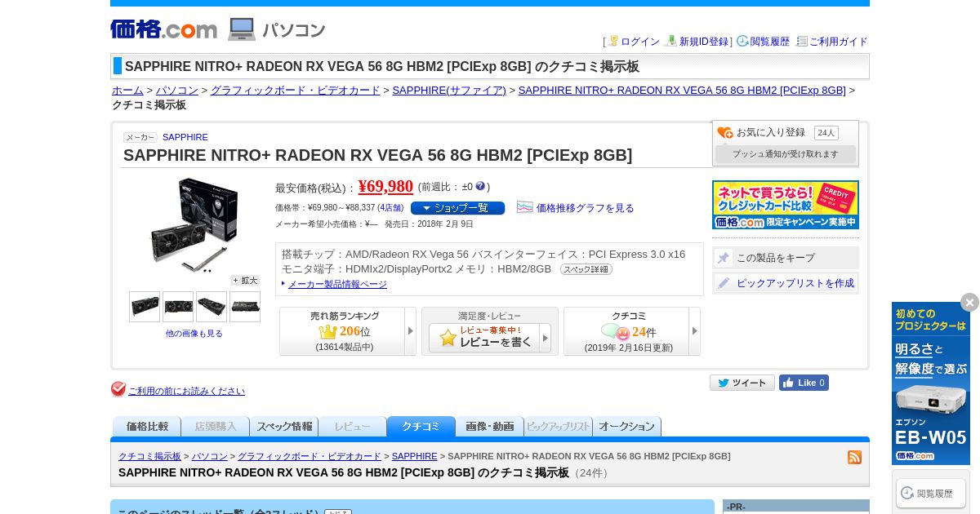Open the メーカー製品情報ページ link
The width and height of the screenshot is (980, 514).
coord(337,284)
